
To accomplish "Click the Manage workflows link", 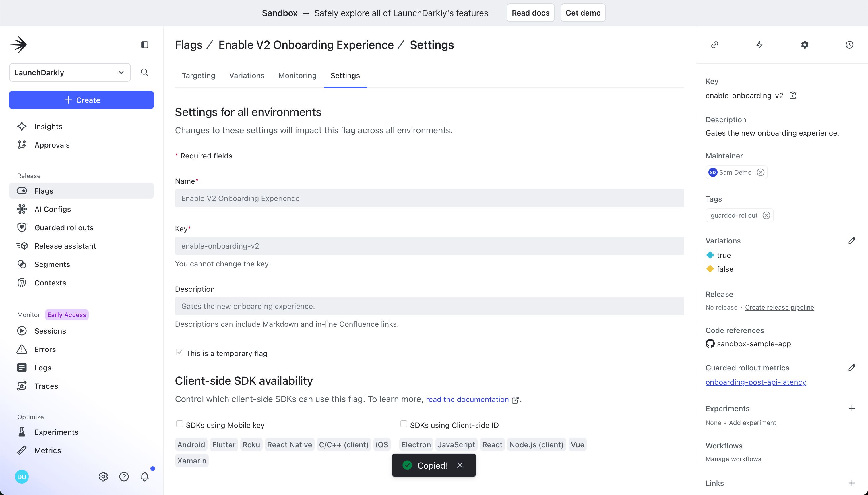I will coord(733,459).
